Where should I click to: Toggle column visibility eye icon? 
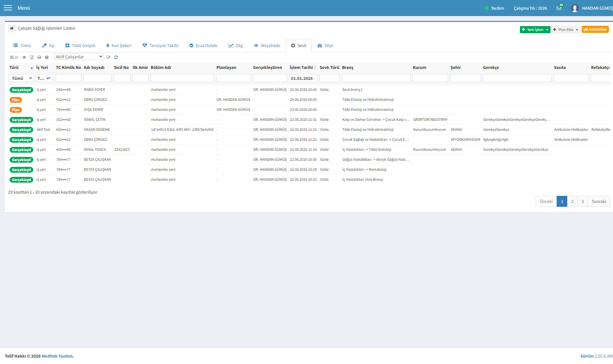(x=24, y=57)
